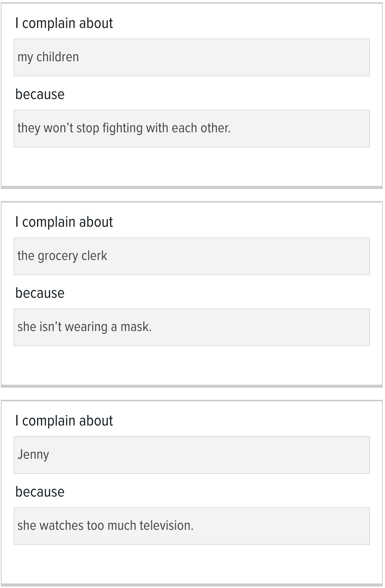Click "because" label above the mask reason
The height and width of the screenshot is (588, 385).
(x=40, y=293)
